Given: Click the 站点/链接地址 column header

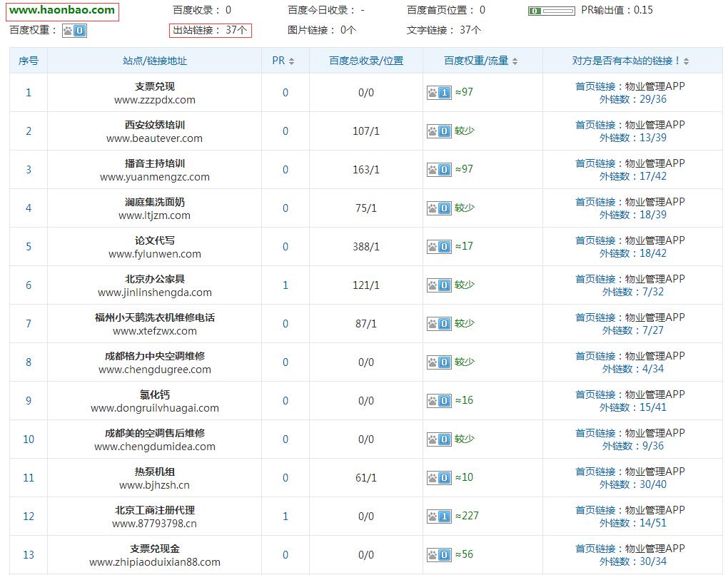Looking at the screenshot, I should [x=154, y=61].
